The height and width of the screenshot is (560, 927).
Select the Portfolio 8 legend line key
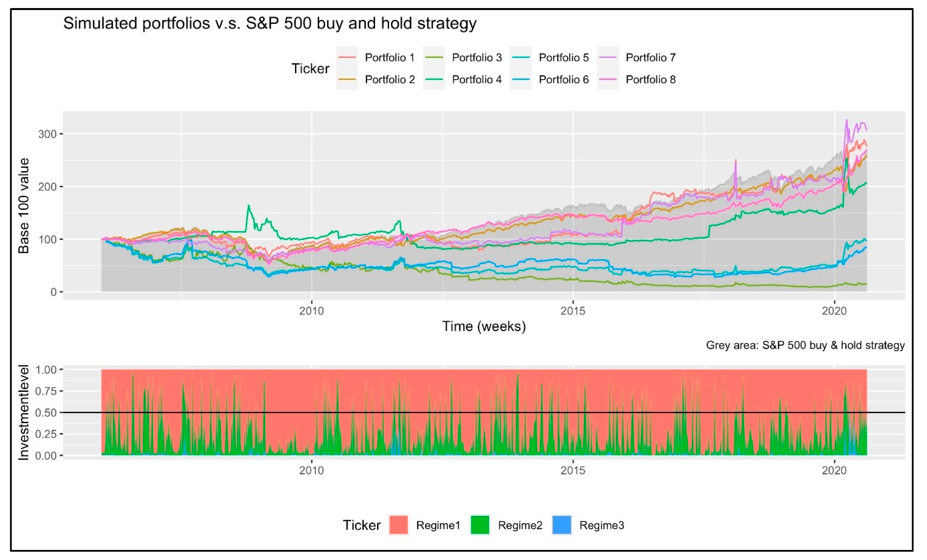(x=608, y=79)
